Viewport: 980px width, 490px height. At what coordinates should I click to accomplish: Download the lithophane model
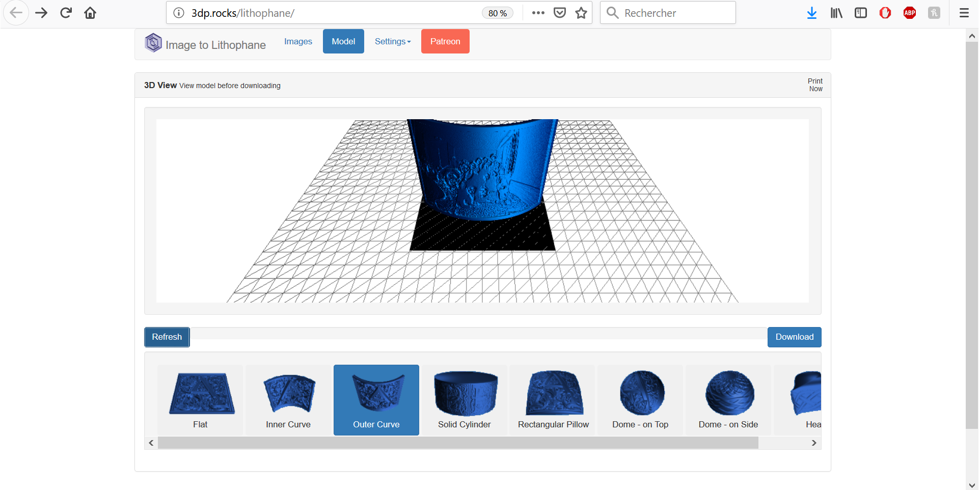pos(795,337)
